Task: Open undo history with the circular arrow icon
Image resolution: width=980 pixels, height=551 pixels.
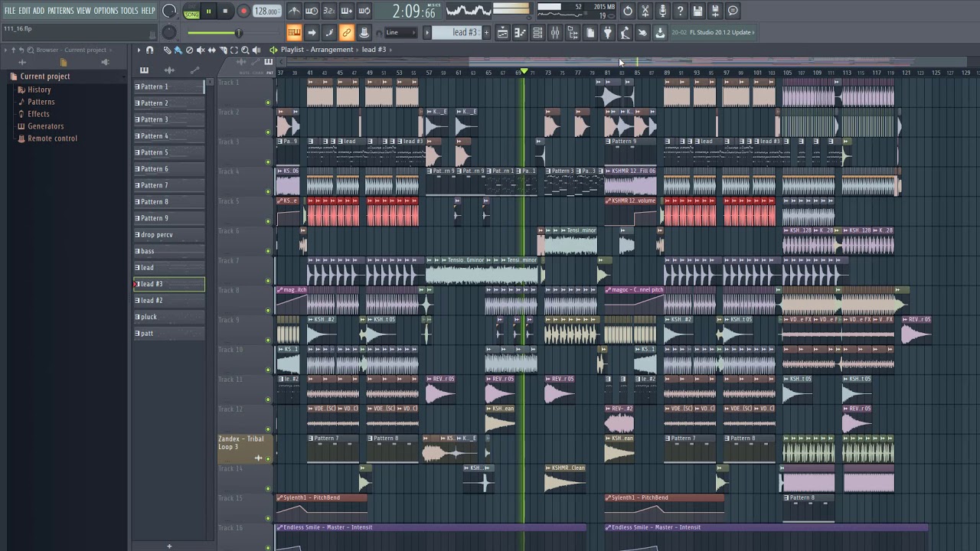Action: pyautogui.click(x=628, y=11)
